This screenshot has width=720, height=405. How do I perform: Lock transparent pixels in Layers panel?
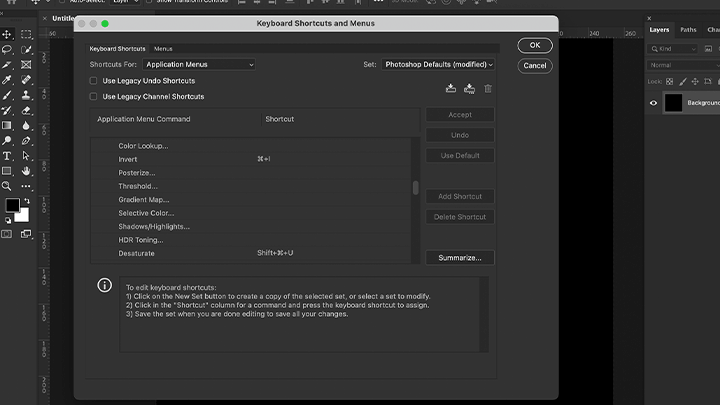click(x=669, y=82)
